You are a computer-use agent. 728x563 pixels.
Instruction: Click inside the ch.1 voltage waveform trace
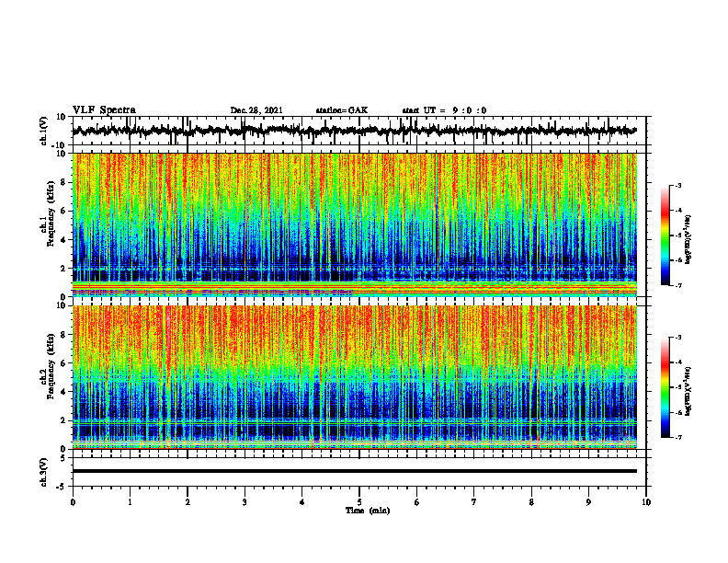click(x=354, y=131)
